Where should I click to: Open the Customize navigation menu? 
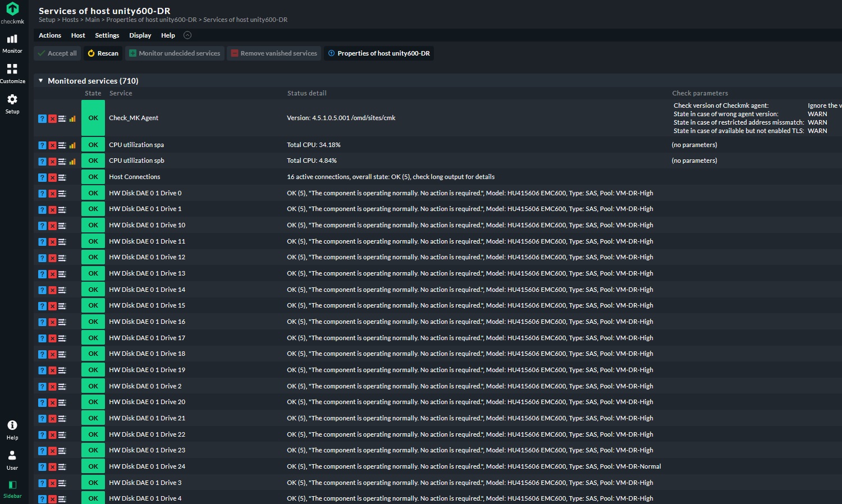12,73
